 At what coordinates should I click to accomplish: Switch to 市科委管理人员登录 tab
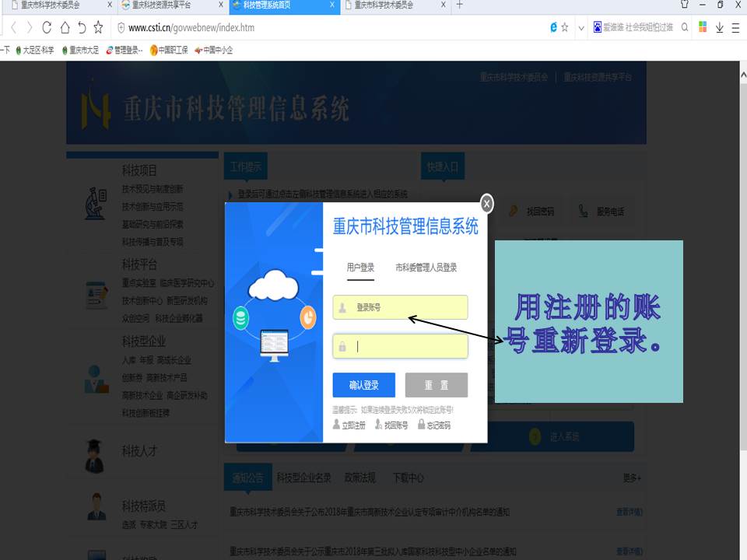point(426,268)
